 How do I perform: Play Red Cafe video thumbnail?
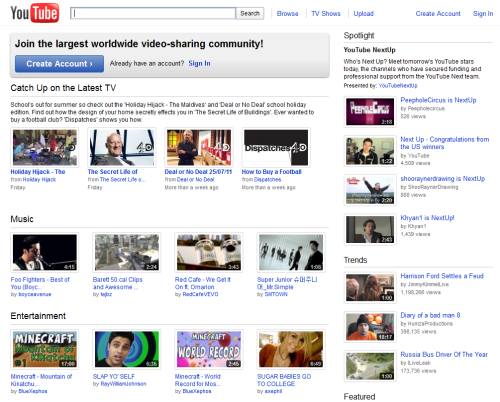pos(209,252)
